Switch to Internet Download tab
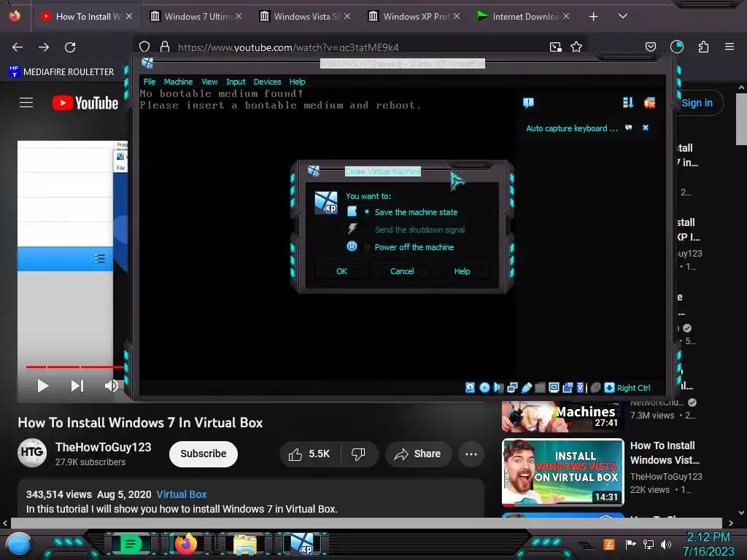This screenshot has width=747, height=560. point(522,16)
